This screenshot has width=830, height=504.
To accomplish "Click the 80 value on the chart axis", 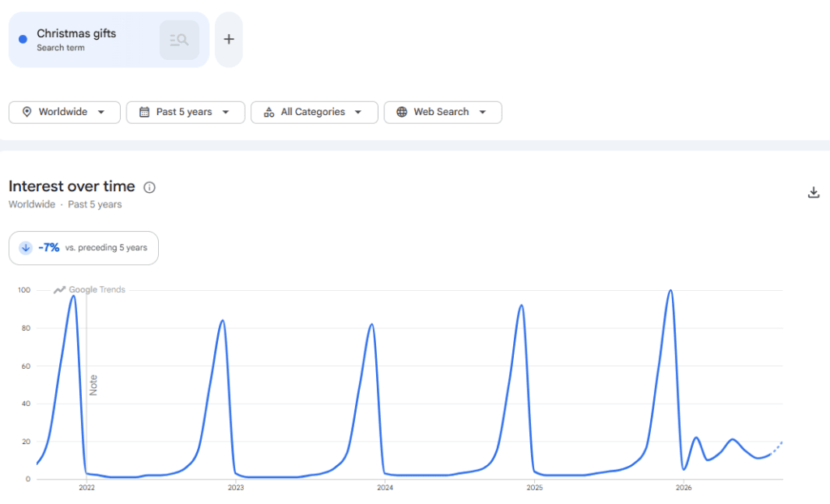I will (x=26, y=328).
